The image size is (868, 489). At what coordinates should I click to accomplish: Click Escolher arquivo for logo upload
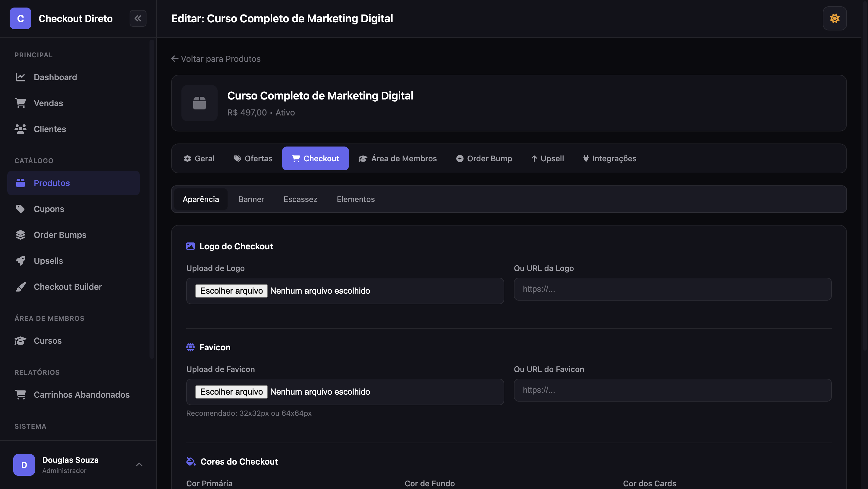coord(231,291)
